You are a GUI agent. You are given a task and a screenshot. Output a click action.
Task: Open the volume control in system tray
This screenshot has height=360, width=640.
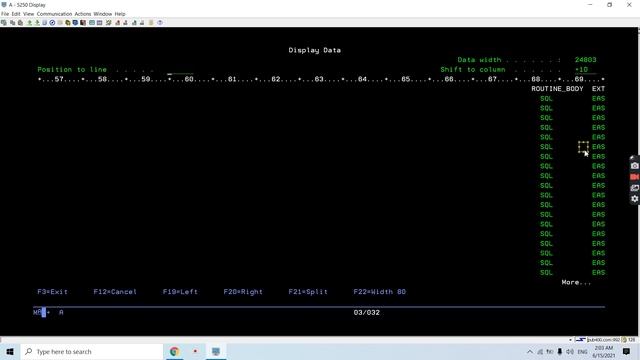pos(570,351)
